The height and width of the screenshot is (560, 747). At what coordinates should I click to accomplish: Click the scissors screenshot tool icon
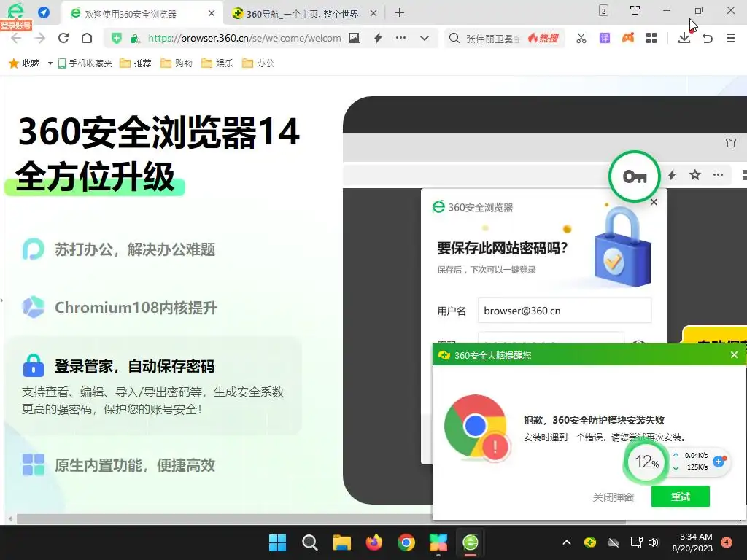[581, 38]
